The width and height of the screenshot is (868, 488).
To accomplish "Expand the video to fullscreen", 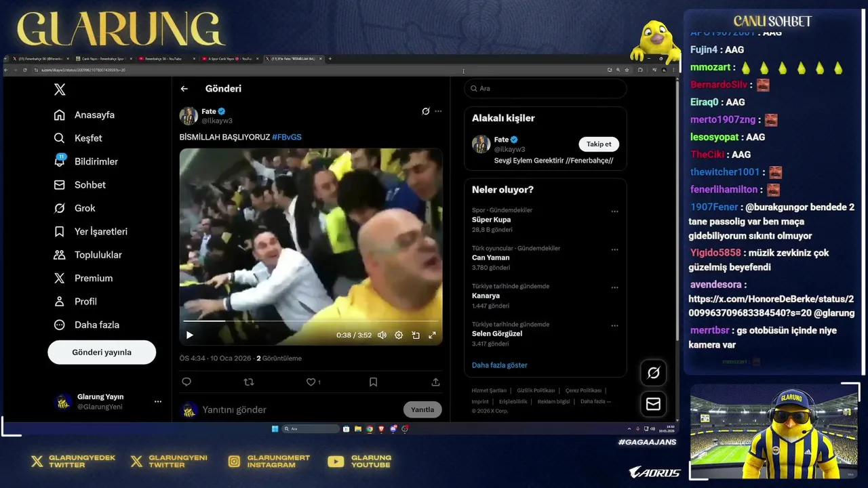I will (x=432, y=335).
